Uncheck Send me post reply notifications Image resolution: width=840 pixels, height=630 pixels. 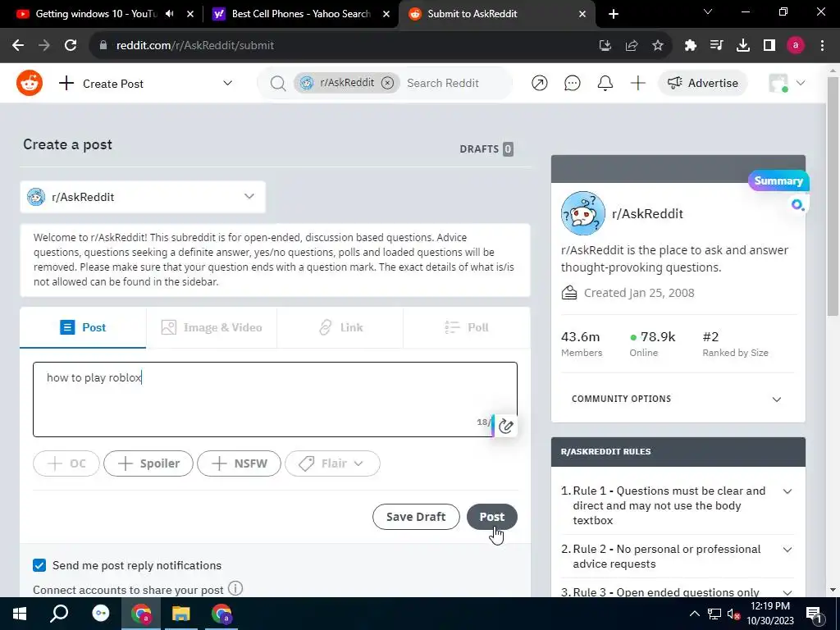pyautogui.click(x=39, y=565)
